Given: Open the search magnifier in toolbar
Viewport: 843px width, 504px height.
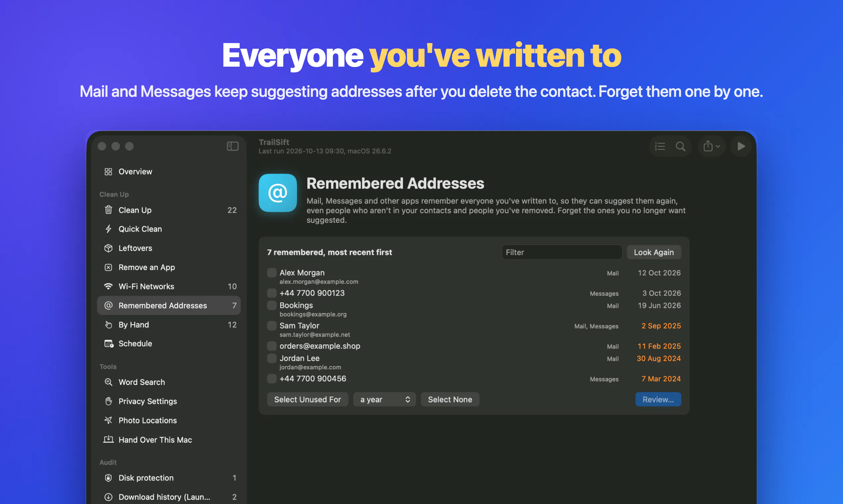Looking at the screenshot, I should (x=680, y=146).
